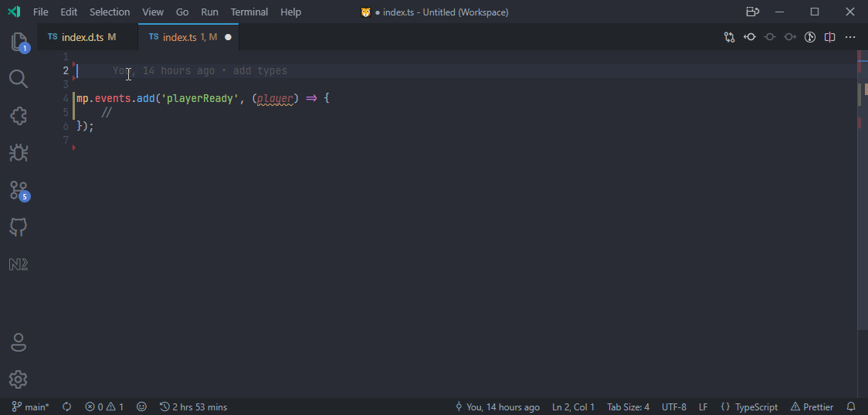868x415 pixels.
Task: Open the Selection menu
Action: (x=110, y=12)
